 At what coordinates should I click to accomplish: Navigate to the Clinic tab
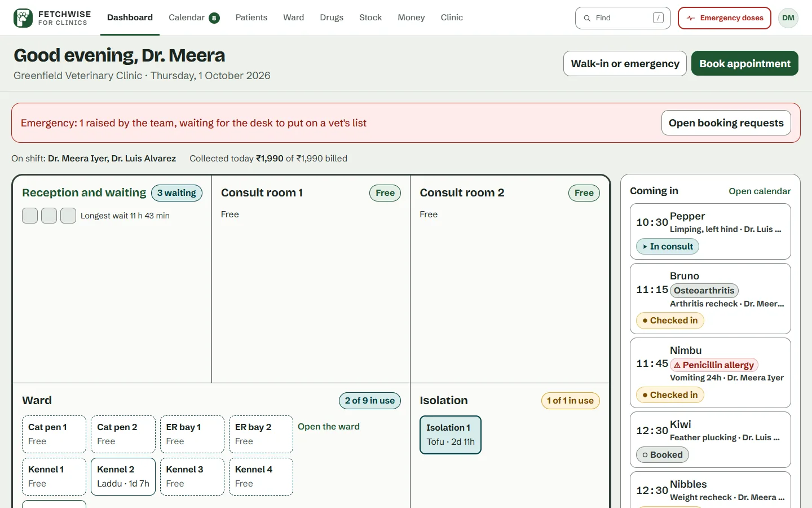452,17
